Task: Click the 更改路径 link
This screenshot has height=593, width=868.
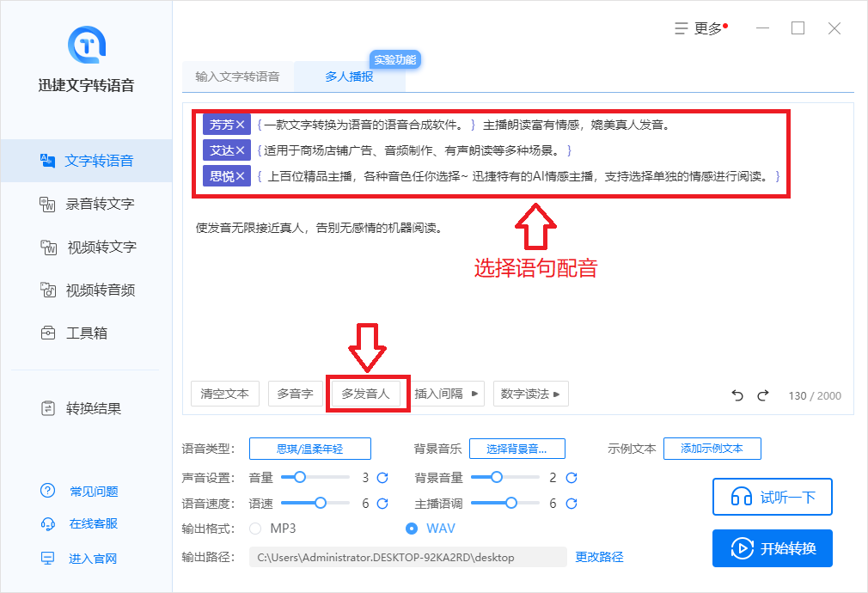Action: pyautogui.click(x=600, y=557)
